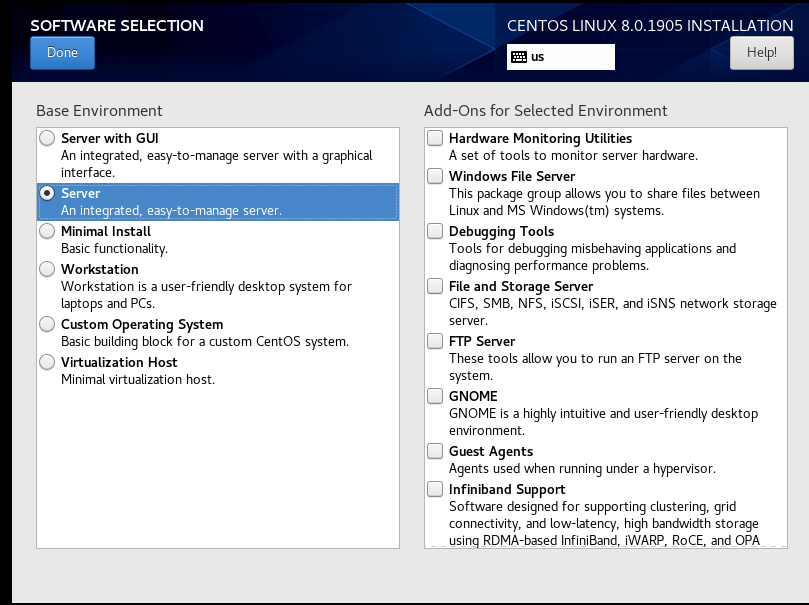The image size is (809, 605).
Task: Click 'An integrated, easy-to-manage server with a graphical' text
Action: (x=217, y=164)
